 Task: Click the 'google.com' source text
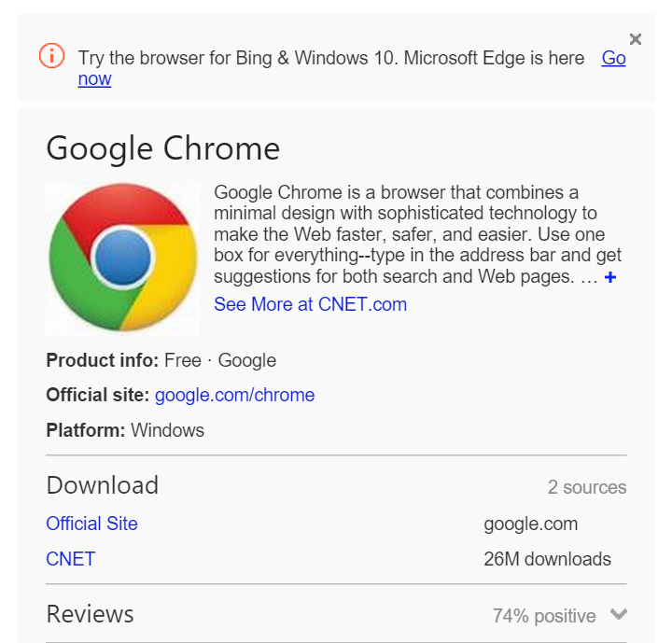[x=531, y=524]
